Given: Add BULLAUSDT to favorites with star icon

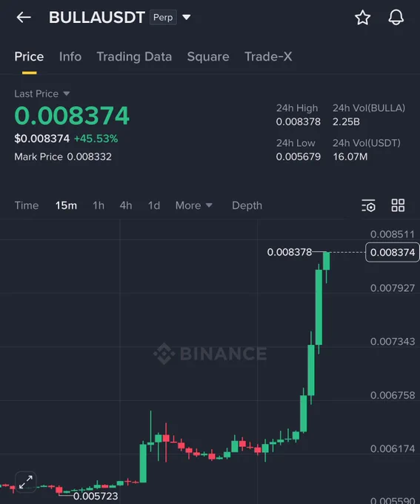Looking at the screenshot, I should (x=362, y=17).
